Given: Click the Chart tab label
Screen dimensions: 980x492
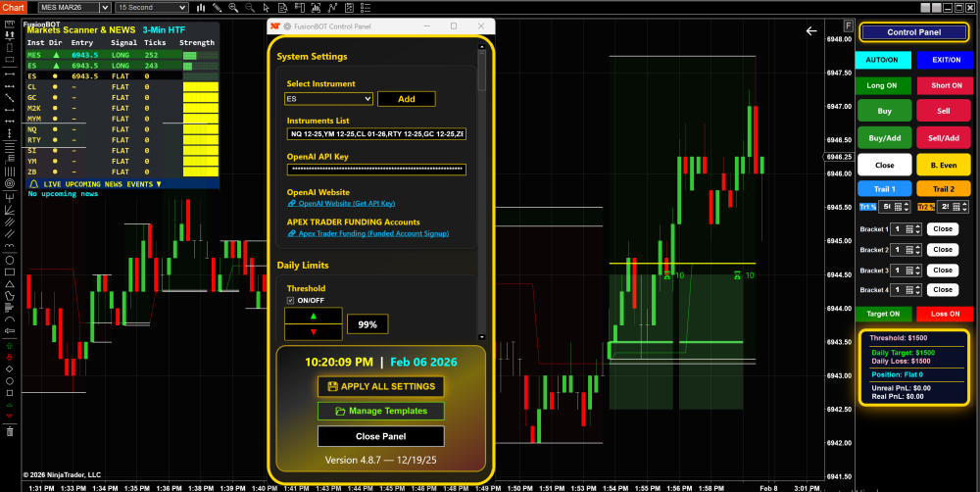Looking at the screenshot, I should (x=14, y=7).
